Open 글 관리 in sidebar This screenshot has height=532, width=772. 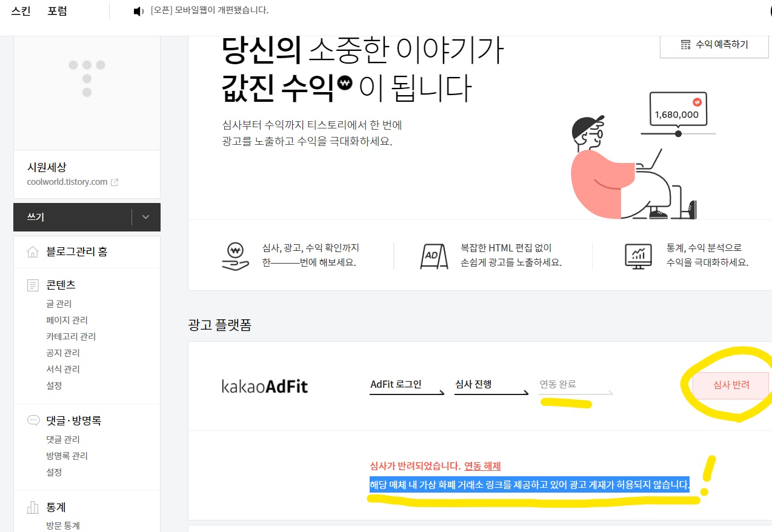(59, 304)
